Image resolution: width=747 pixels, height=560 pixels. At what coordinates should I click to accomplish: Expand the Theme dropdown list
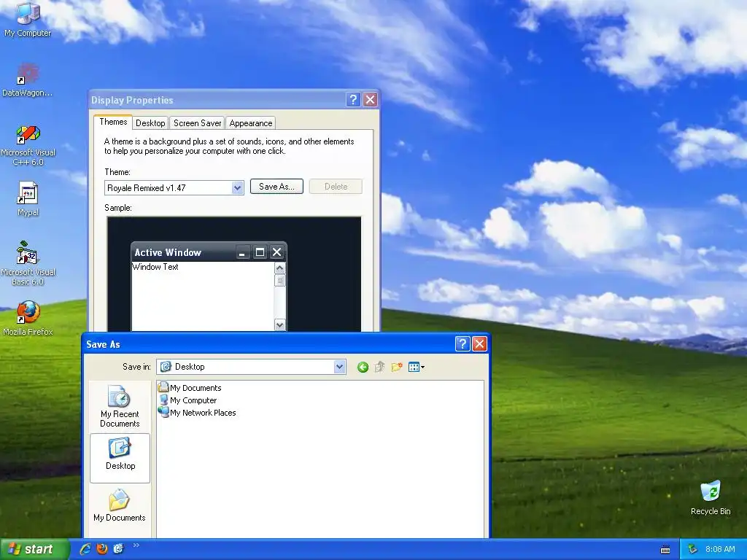pyautogui.click(x=237, y=187)
